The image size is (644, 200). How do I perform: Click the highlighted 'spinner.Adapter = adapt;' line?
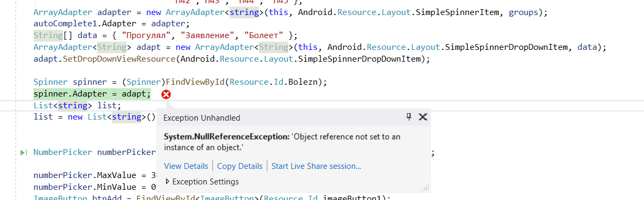point(92,94)
